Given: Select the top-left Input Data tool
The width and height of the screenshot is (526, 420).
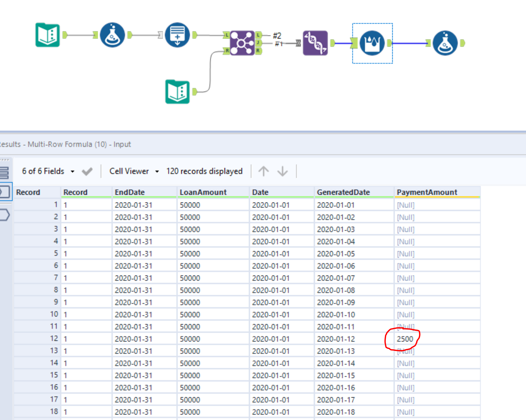Looking at the screenshot, I should point(48,35).
